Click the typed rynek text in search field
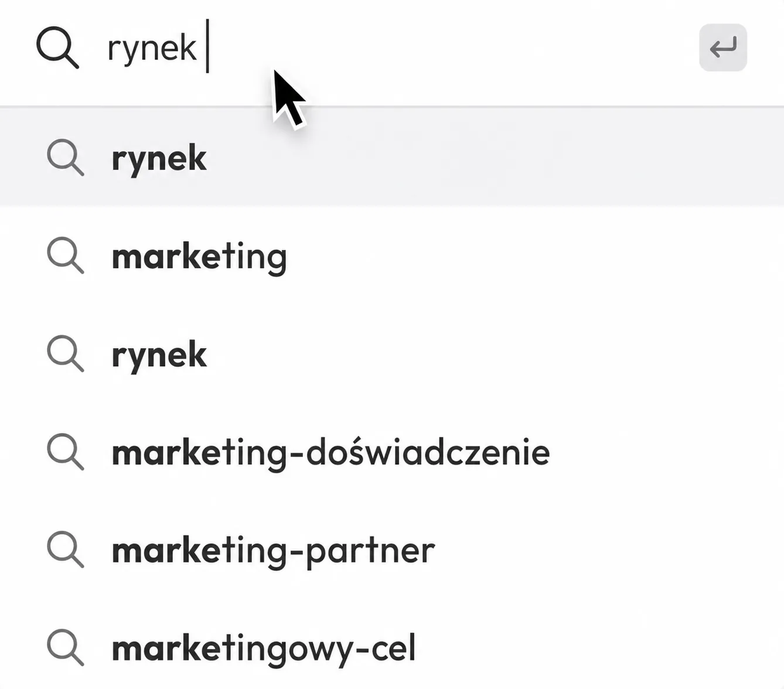This screenshot has width=784, height=689. (152, 49)
